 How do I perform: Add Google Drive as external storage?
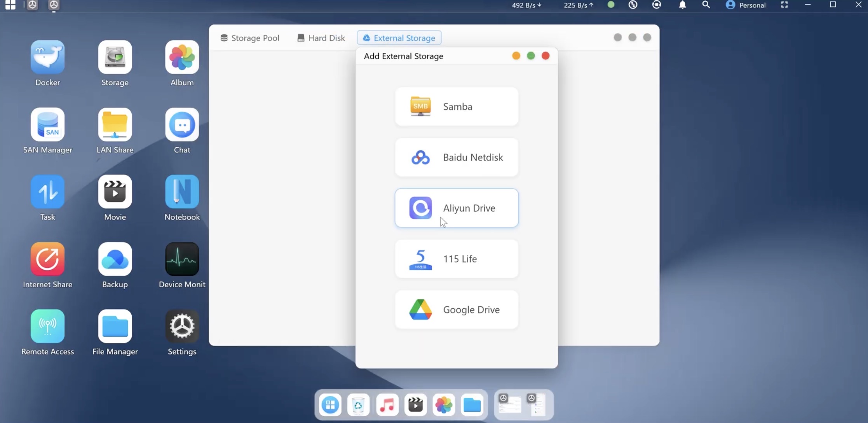pos(457,310)
